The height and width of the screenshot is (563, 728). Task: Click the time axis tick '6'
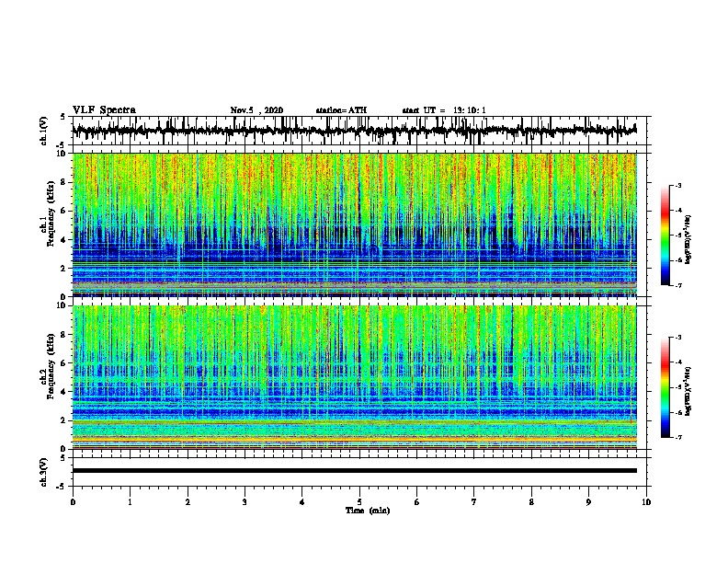coord(417,502)
